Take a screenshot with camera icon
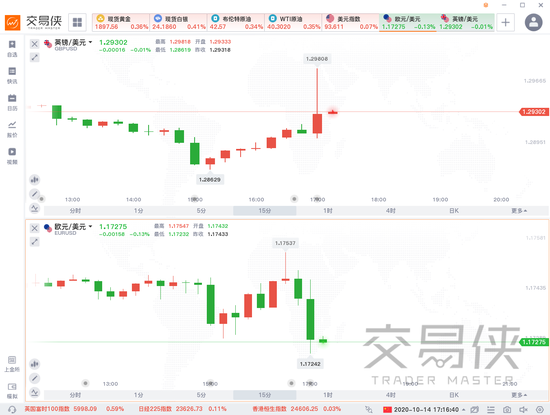The width and height of the screenshot is (550, 415). click(x=507, y=409)
